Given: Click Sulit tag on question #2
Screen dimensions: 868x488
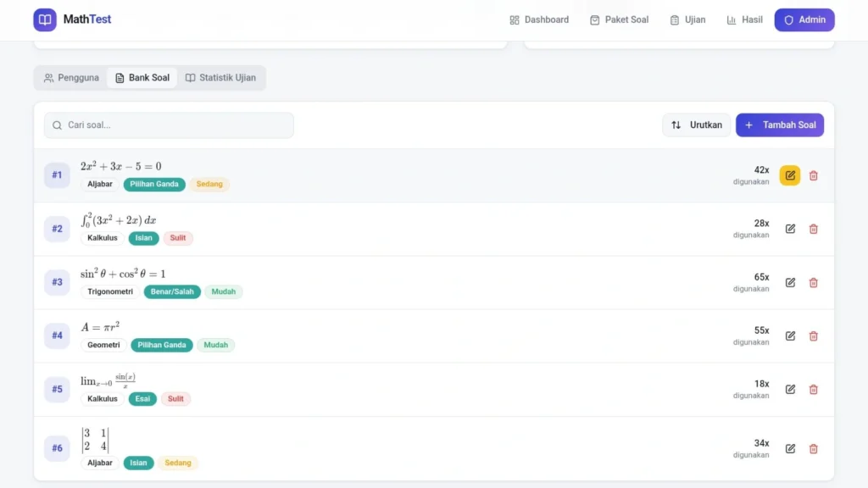Looking at the screenshot, I should pos(178,238).
